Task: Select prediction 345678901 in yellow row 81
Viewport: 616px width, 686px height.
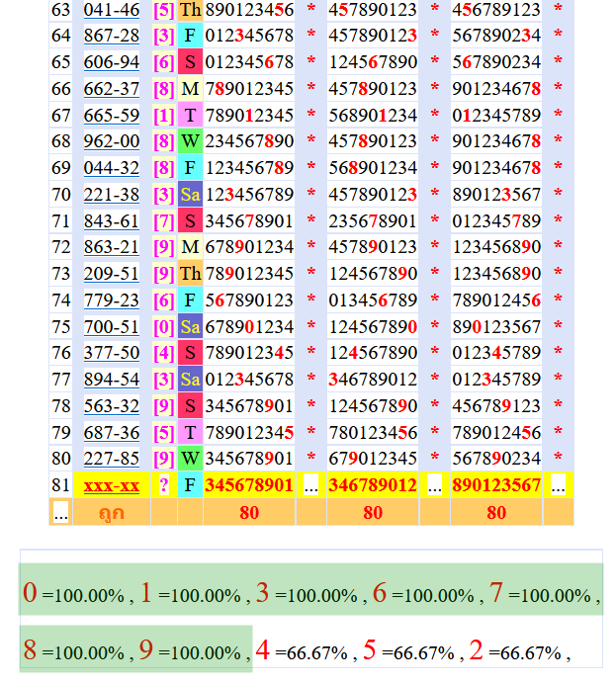Action: pos(249,485)
